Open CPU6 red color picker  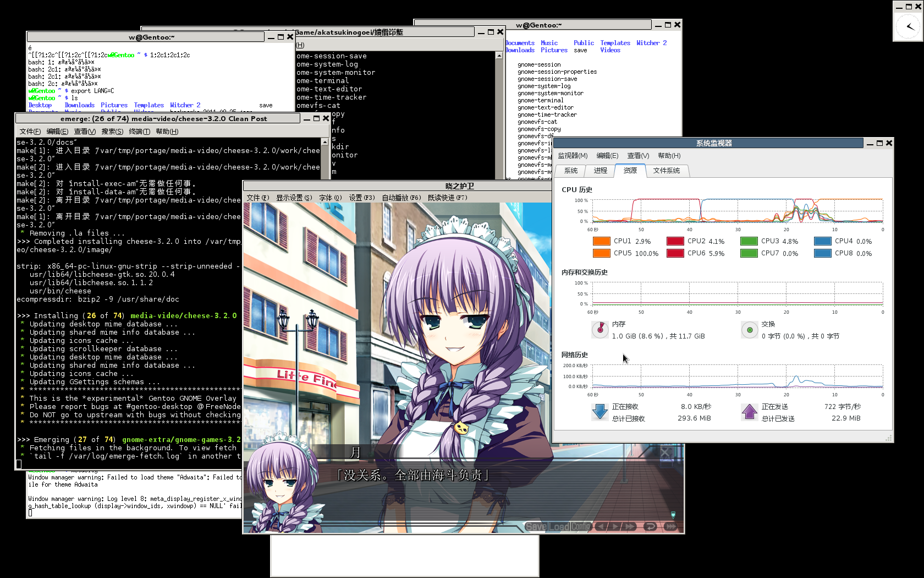(x=675, y=253)
